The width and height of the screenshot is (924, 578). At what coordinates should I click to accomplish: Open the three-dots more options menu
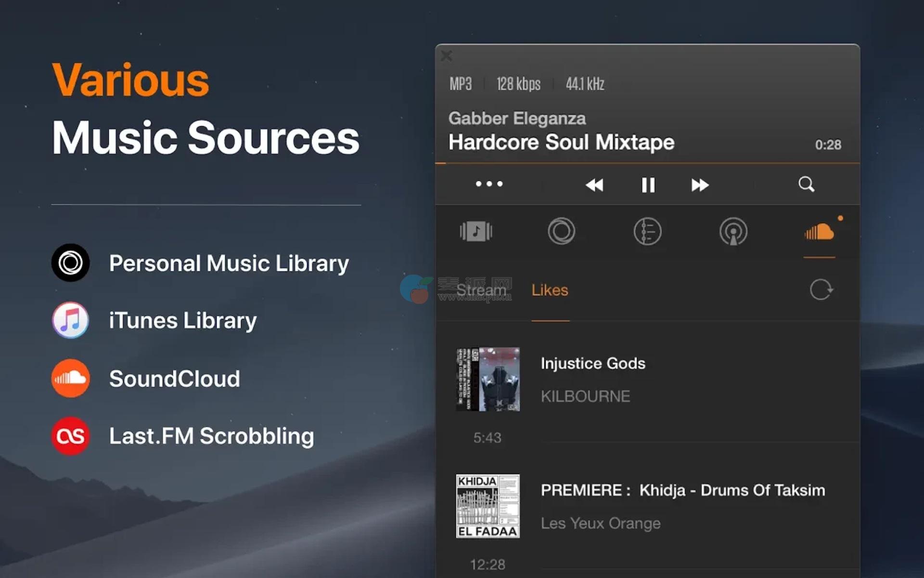coord(489,184)
